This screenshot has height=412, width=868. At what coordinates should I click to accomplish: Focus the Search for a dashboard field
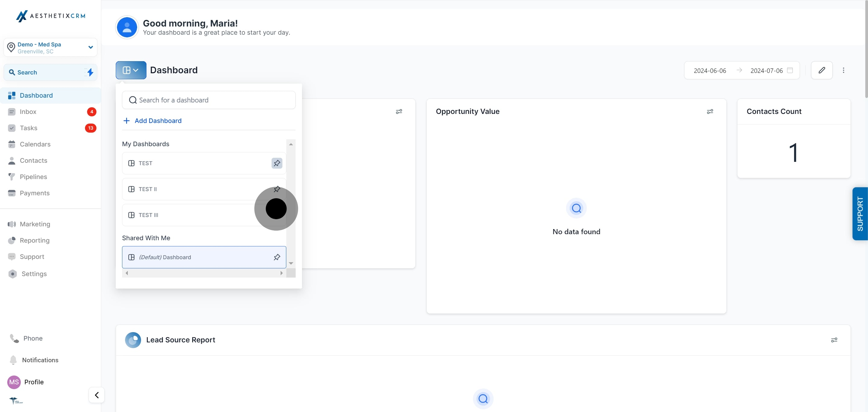(209, 100)
